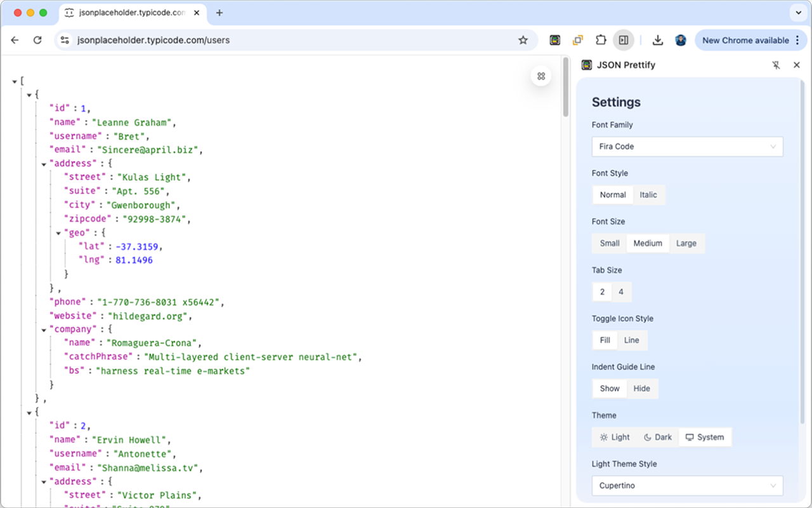Open a new tab with plus icon
This screenshot has height=508, width=812.
[219, 13]
